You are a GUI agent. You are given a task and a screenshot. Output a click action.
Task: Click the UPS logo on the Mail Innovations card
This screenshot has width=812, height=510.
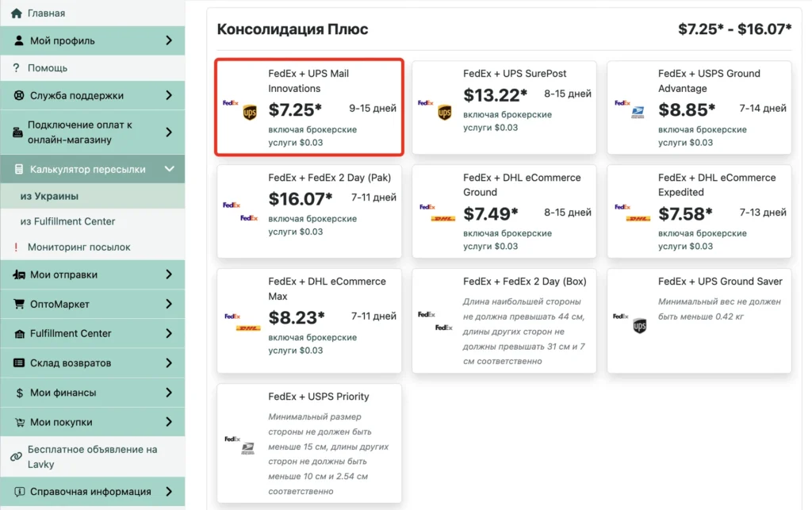click(250, 113)
